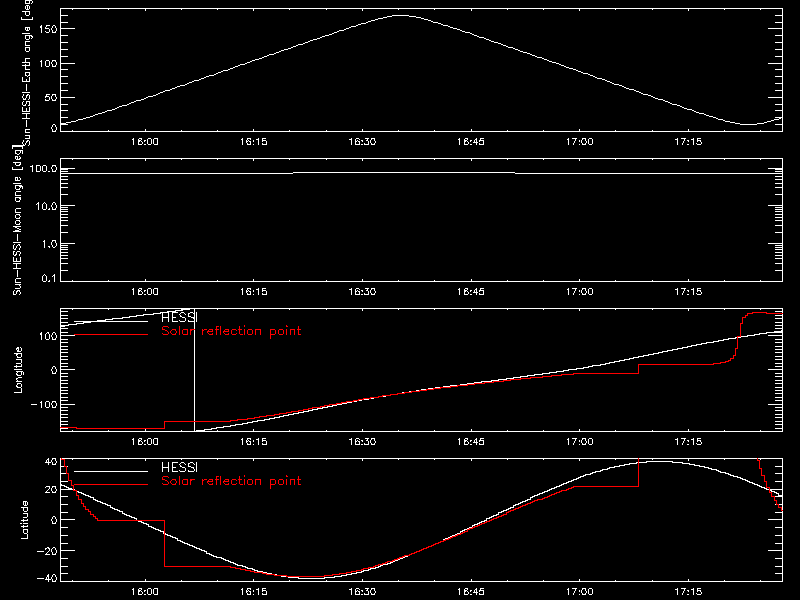Click '17:00' time label under Longitude plot
This screenshot has width=800, height=600.
coord(580,441)
